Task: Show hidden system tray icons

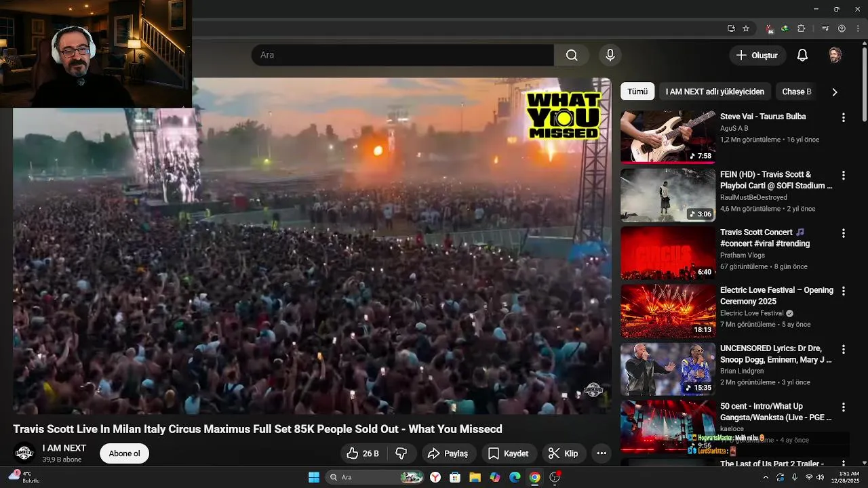Action: tap(766, 477)
